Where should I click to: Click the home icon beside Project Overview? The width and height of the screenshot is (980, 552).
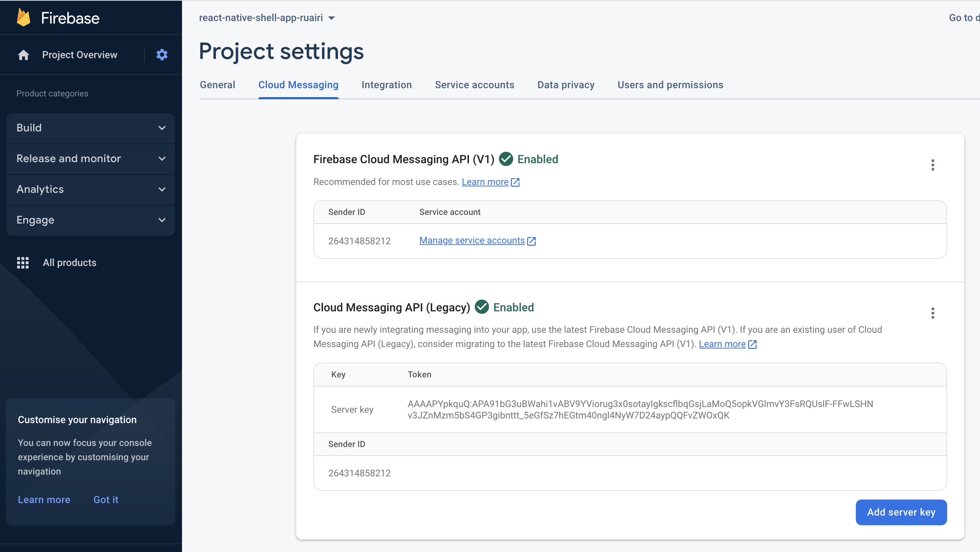[x=23, y=55]
